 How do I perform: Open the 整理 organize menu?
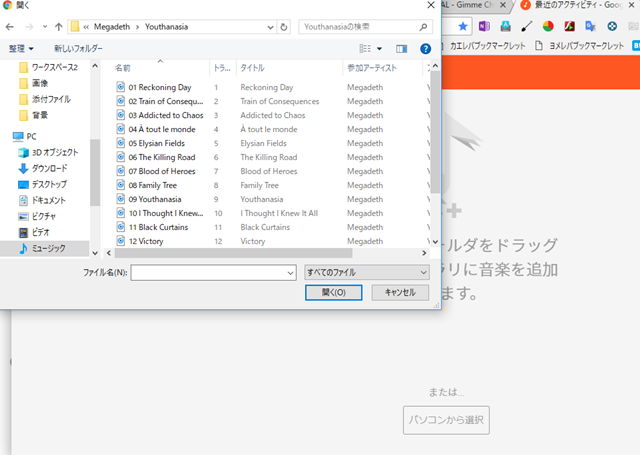click(x=21, y=49)
